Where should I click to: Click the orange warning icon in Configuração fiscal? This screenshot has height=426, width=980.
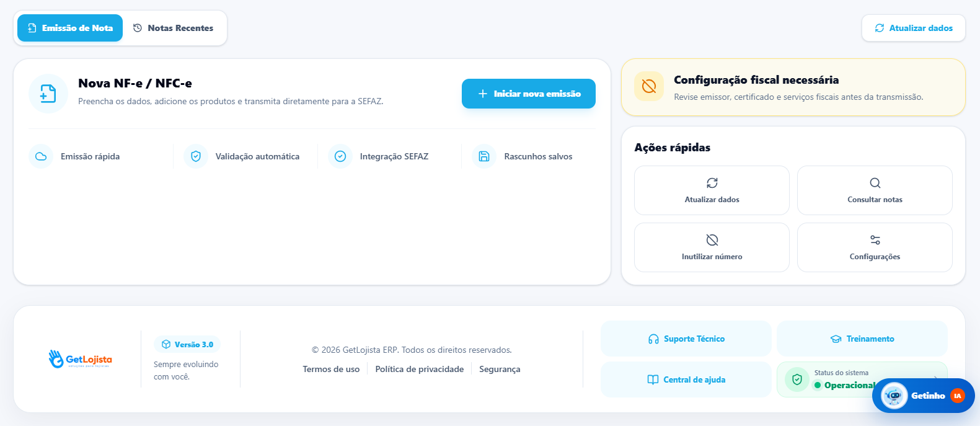pos(649,86)
